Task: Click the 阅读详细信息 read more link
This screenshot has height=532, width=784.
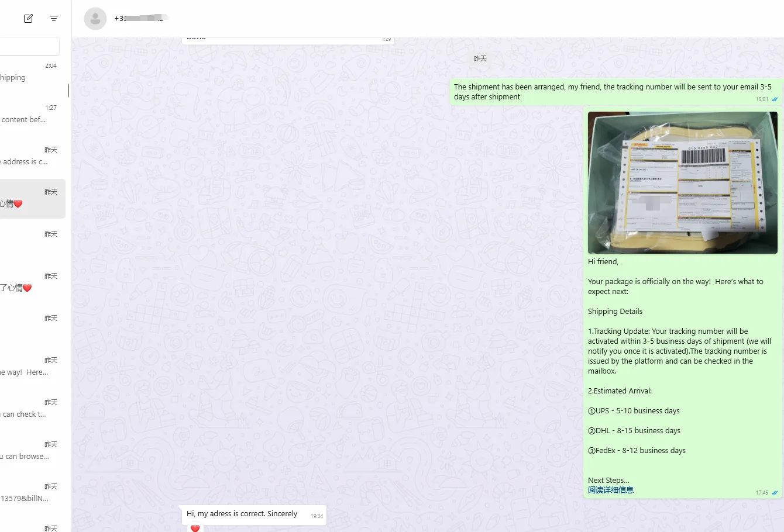Action: (610, 490)
